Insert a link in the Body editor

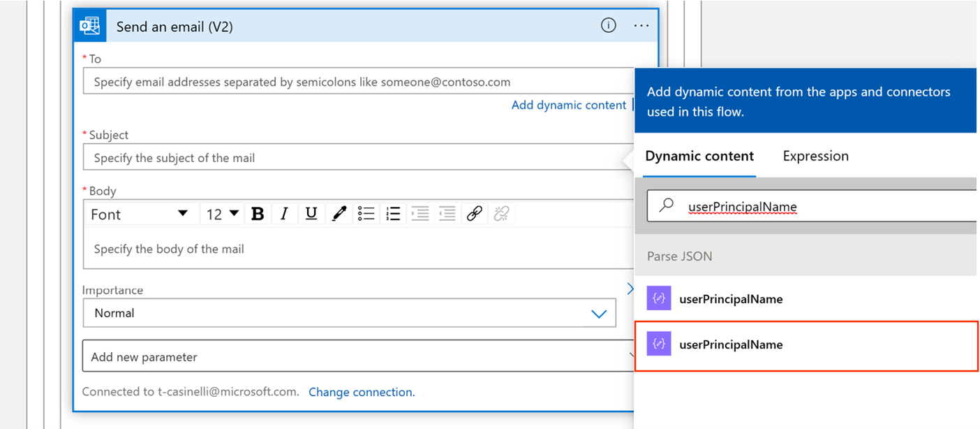(475, 214)
